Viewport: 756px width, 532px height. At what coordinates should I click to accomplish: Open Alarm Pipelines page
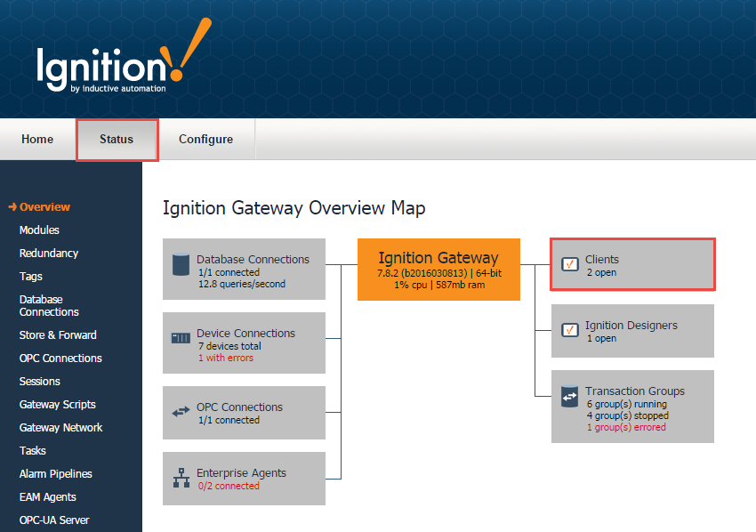pyautogui.click(x=55, y=474)
